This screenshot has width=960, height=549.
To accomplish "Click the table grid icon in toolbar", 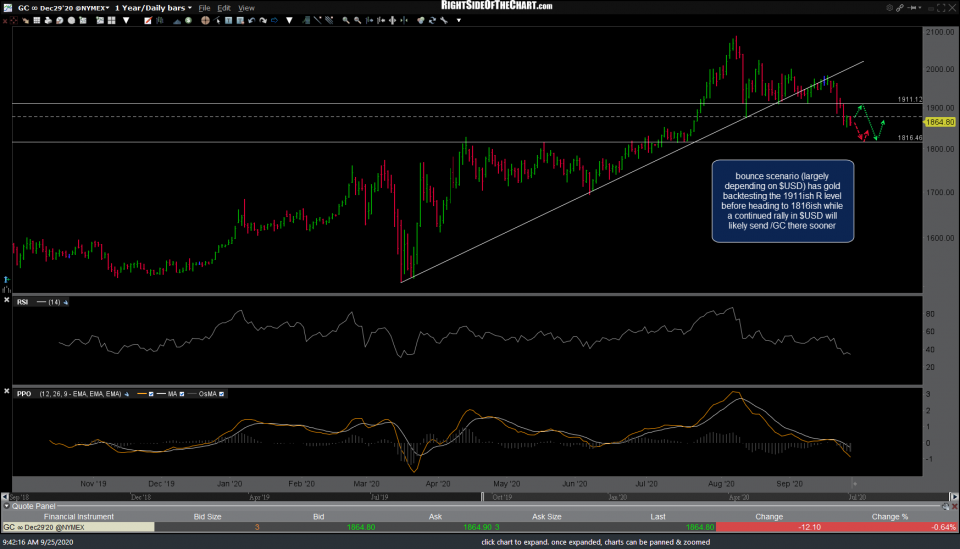I will pyautogui.click(x=37, y=20).
